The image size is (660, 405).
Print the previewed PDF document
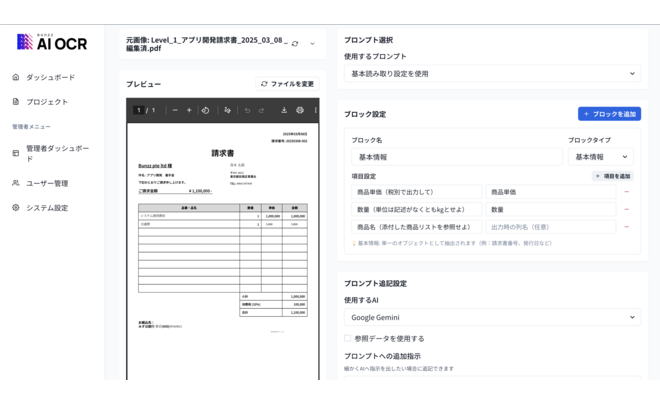(300, 110)
